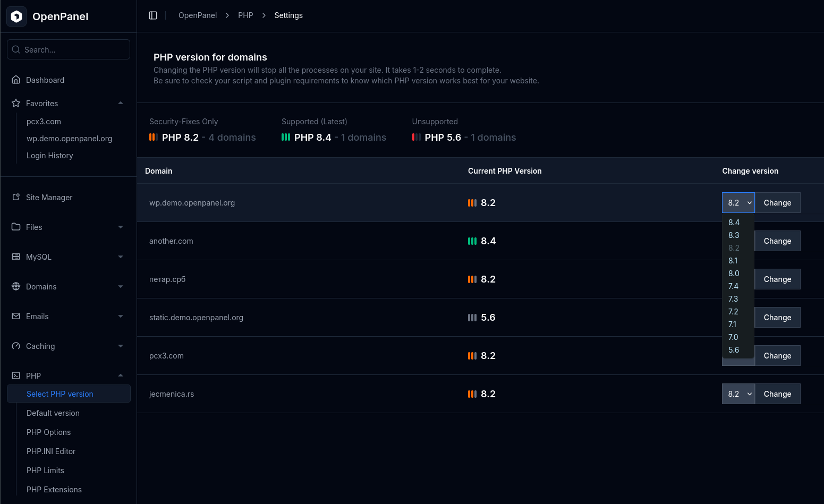
Task: Open version dropdown for jecmenica.rs
Action: (738, 394)
